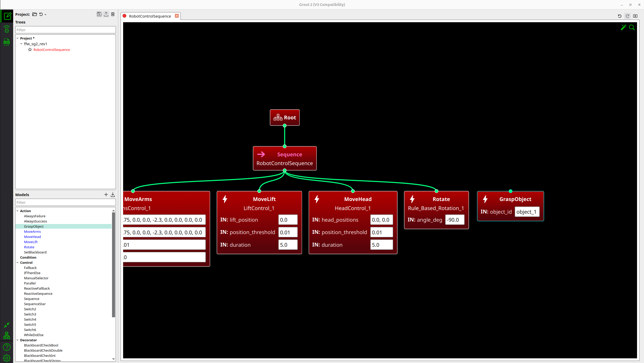Select the RobotControlSequence editor tab
The width and height of the screenshot is (644, 363).
coord(150,16)
